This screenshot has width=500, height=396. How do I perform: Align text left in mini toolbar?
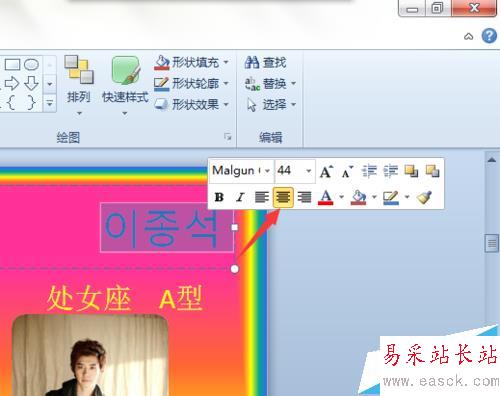pos(262,197)
